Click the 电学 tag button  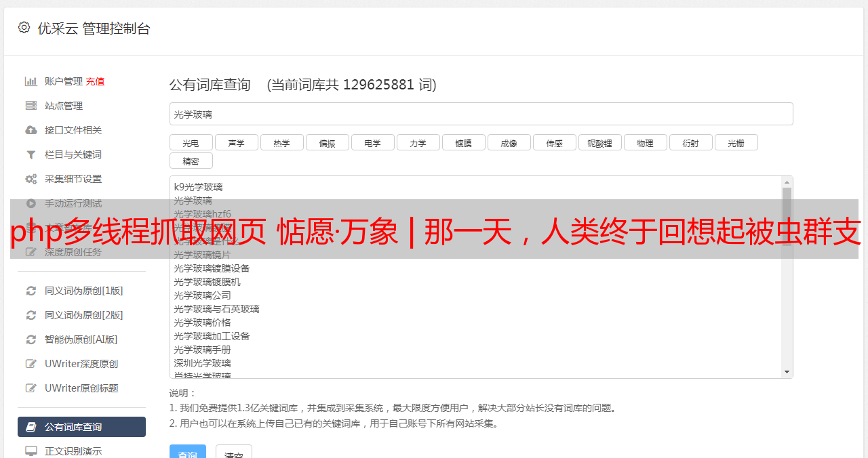click(372, 142)
